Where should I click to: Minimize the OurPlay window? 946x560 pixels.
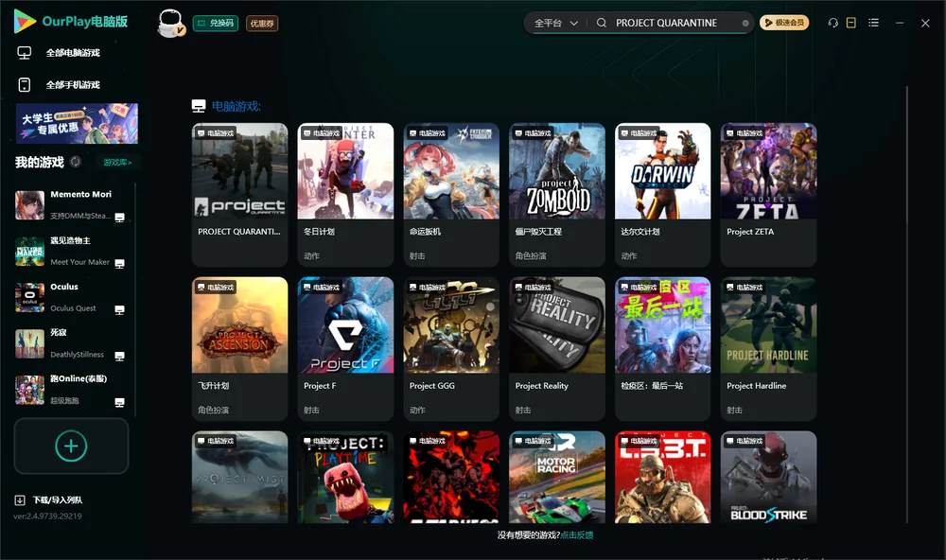pyautogui.click(x=900, y=23)
